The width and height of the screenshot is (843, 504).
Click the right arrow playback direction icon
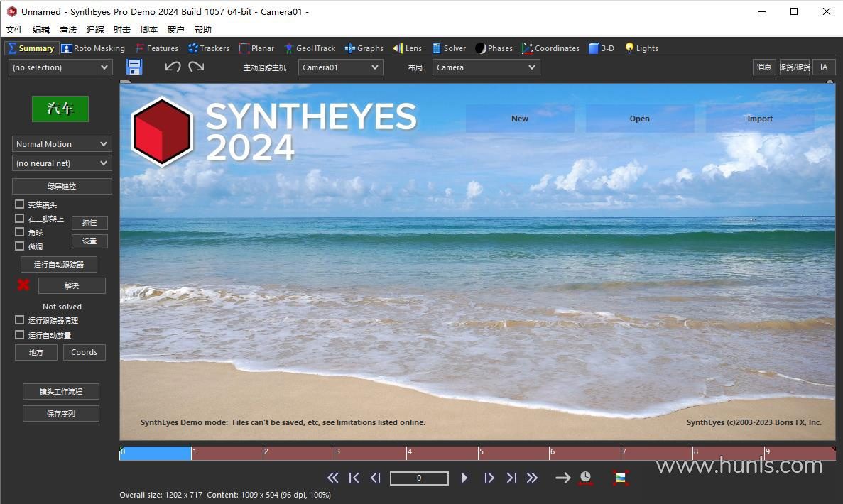563,478
